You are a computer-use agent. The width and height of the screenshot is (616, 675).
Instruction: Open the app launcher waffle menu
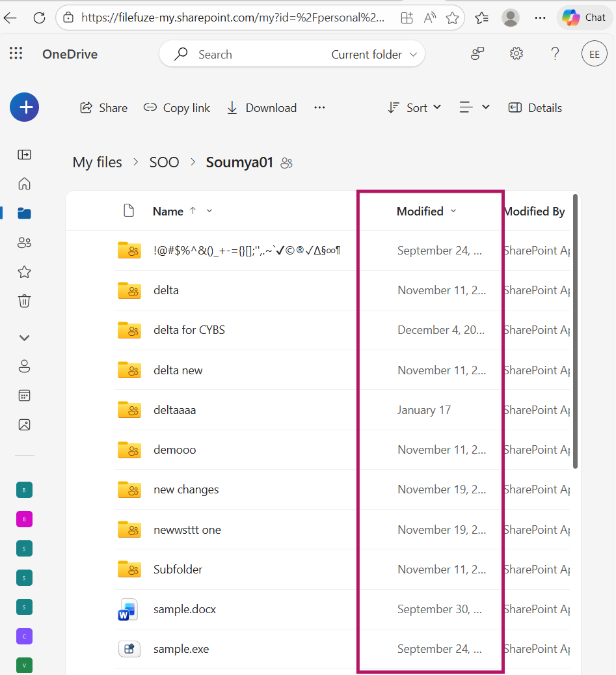[16, 53]
